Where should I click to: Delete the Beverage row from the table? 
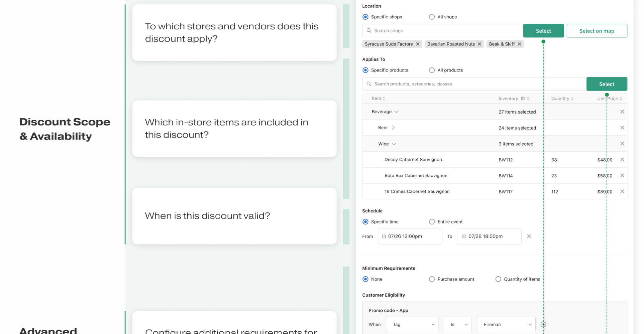(622, 112)
